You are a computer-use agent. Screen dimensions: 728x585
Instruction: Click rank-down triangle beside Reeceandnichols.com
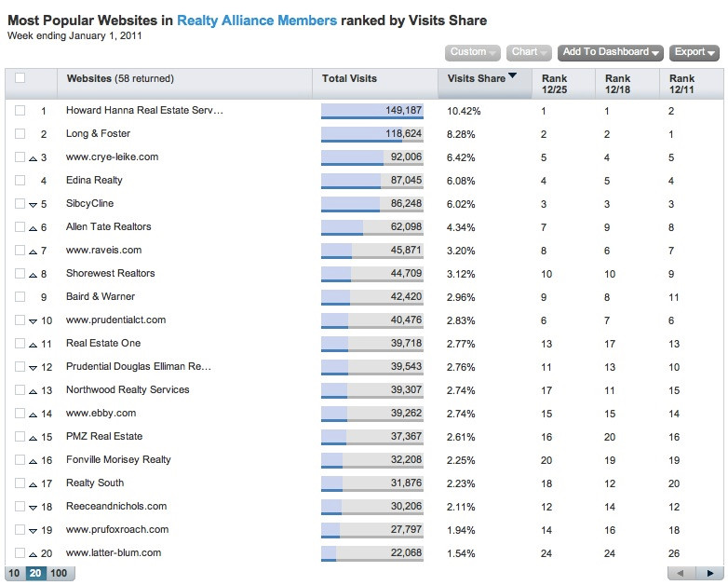tap(33, 508)
